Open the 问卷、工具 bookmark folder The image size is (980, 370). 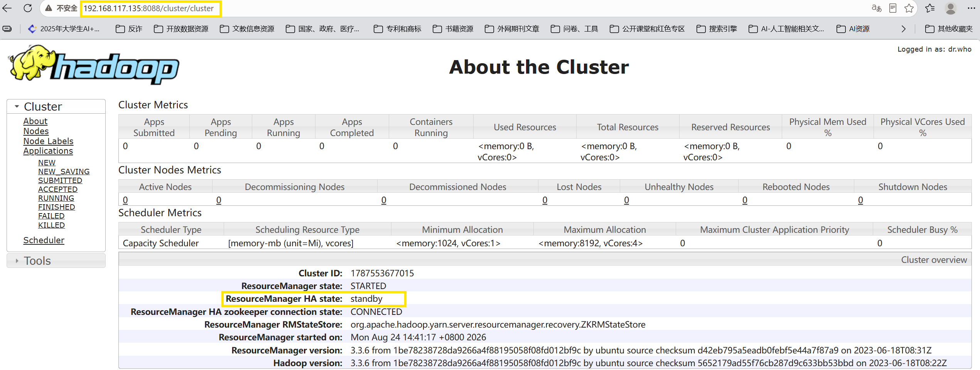coord(575,29)
